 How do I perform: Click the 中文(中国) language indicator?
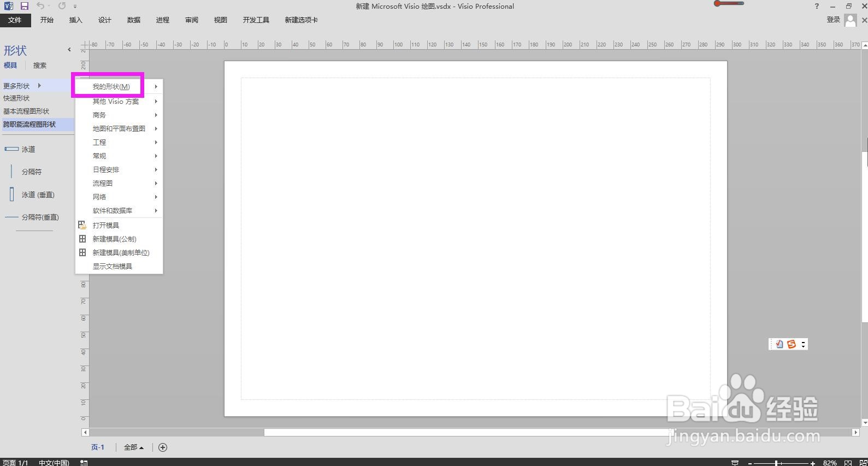(x=54, y=463)
